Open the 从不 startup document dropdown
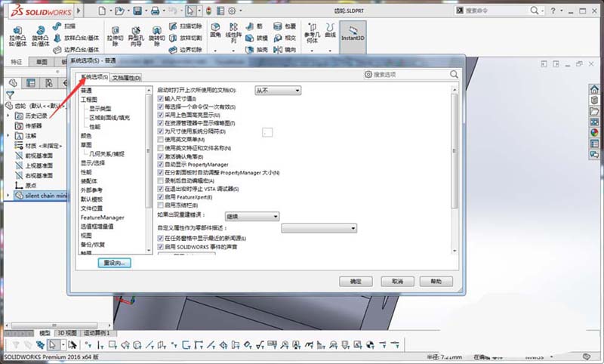The height and width of the screenshot is (364, 604). (278, 91)
